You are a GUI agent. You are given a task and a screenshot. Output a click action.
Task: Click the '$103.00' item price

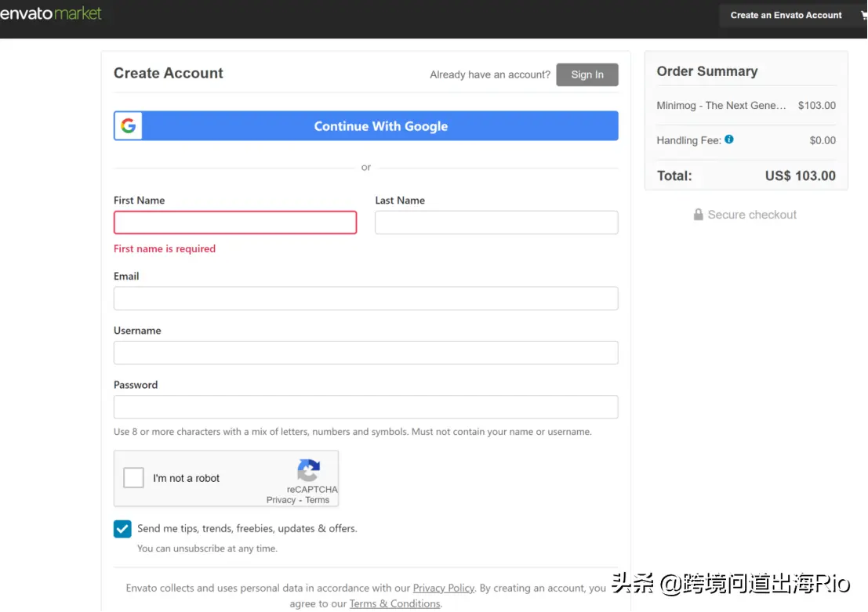pos(816,105)
